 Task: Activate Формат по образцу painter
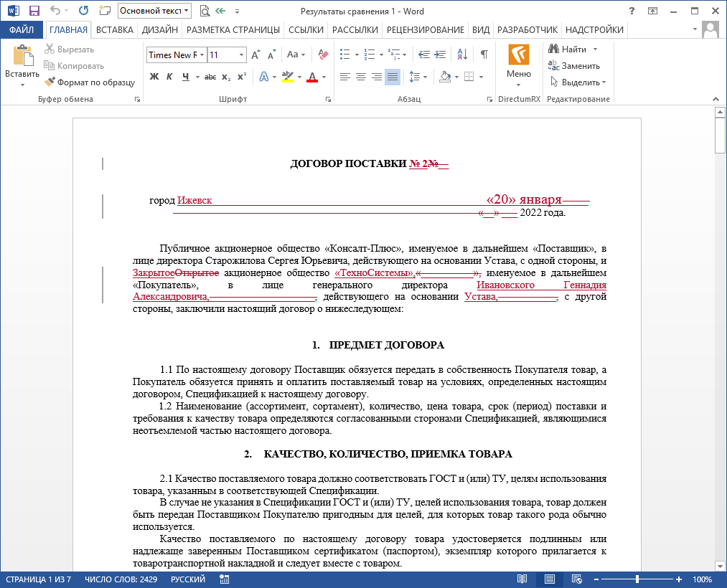click(x=90, y=82)
